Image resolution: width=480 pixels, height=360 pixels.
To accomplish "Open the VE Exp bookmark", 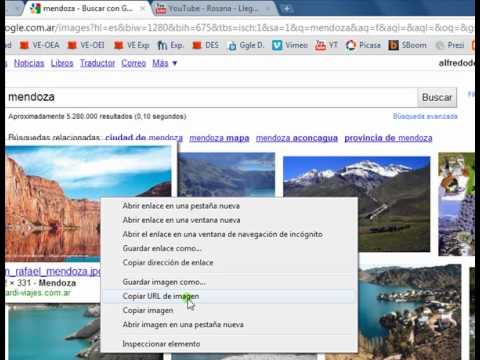I will 132,45.
